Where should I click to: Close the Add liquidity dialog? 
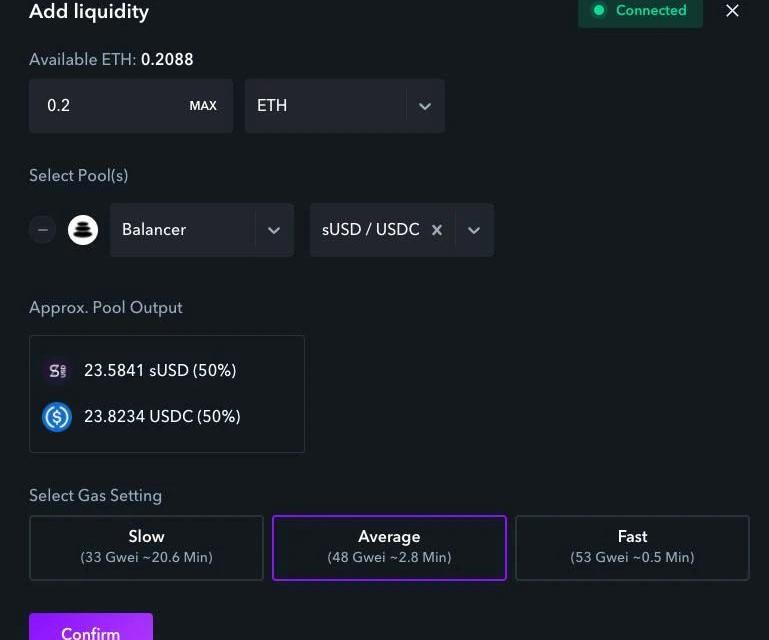coord(733,11)
